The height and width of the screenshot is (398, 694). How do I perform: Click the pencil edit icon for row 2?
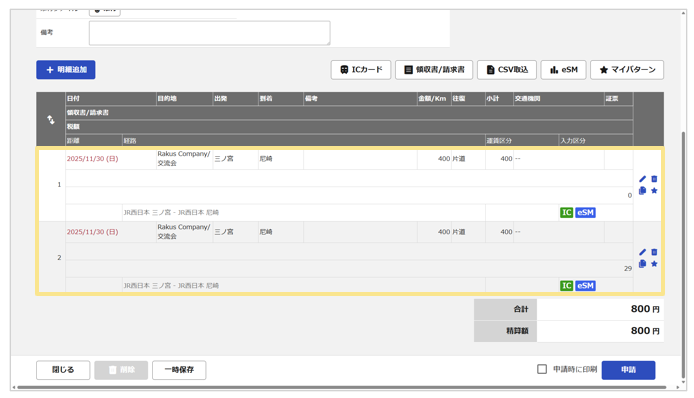click(642, 252)
